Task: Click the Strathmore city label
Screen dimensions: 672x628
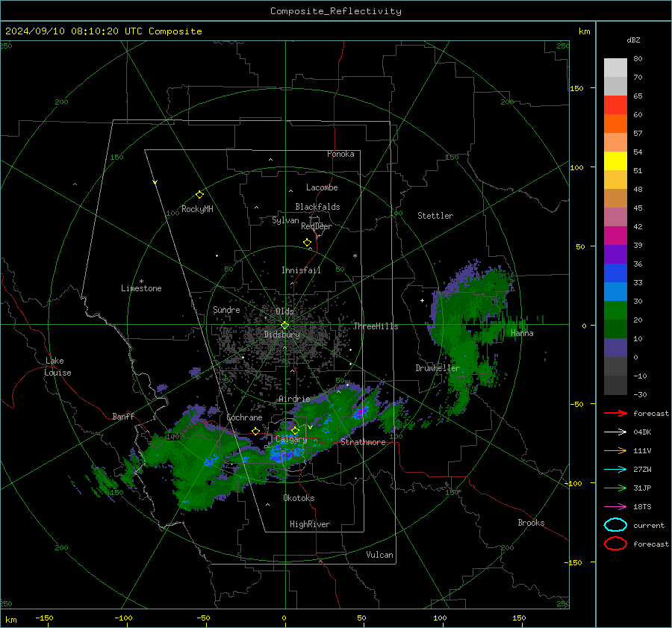Action: pos(363,442)
